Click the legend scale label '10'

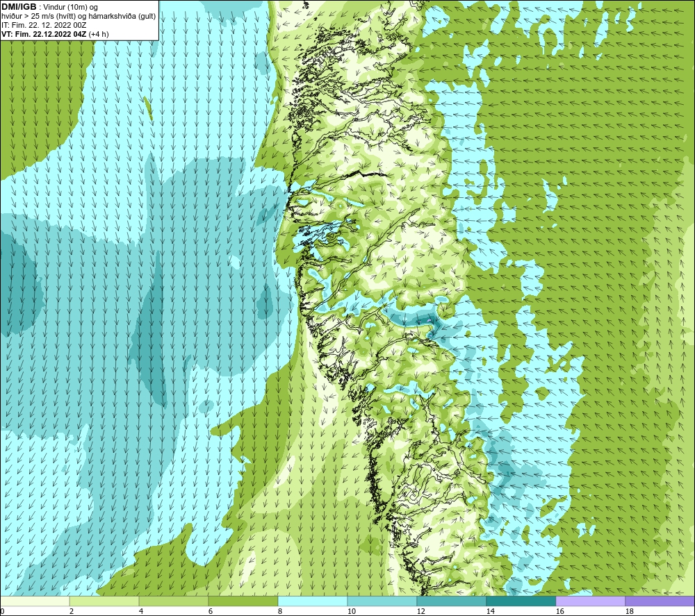tap(351, 612)
